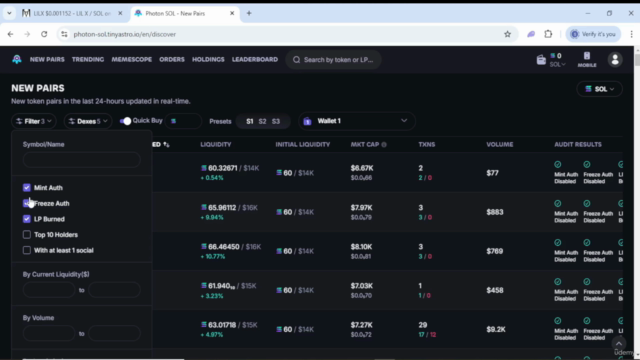Open the wallet balance icon in header
The image size is (640, 360).
(541, 60)
